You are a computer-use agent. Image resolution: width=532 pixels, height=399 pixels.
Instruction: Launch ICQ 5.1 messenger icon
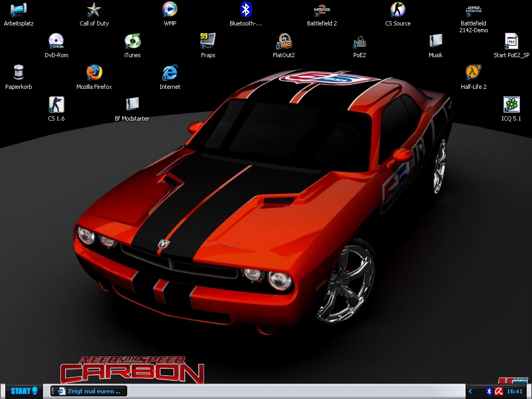[x=511, y=105]
